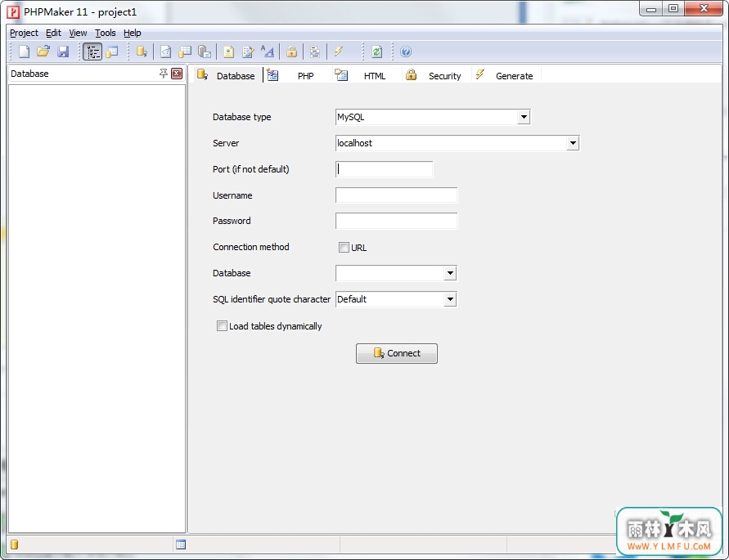This screenshot has width=729, height=560.
Task: Switch to the Generate tab
Action: pos(505,75)
